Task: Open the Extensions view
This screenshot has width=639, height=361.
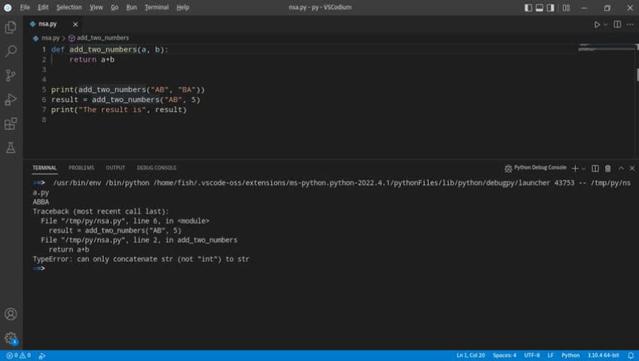Action: pos(11,123)
